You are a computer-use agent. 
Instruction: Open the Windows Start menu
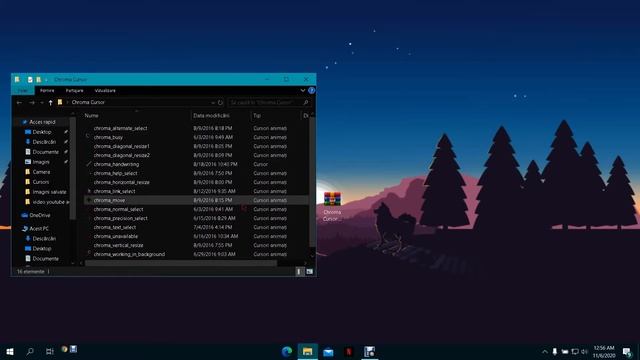pyautogui.click(x=10, y=351)
